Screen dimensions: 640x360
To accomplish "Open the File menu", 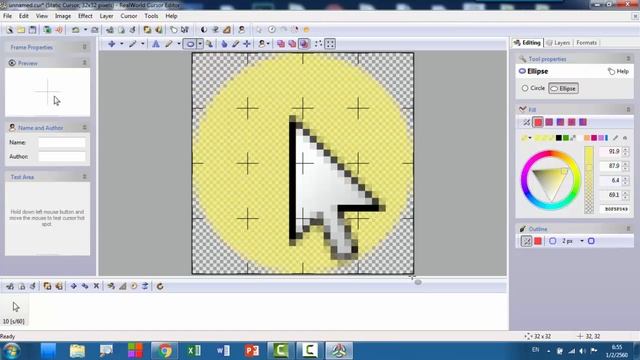I will 7,16.
